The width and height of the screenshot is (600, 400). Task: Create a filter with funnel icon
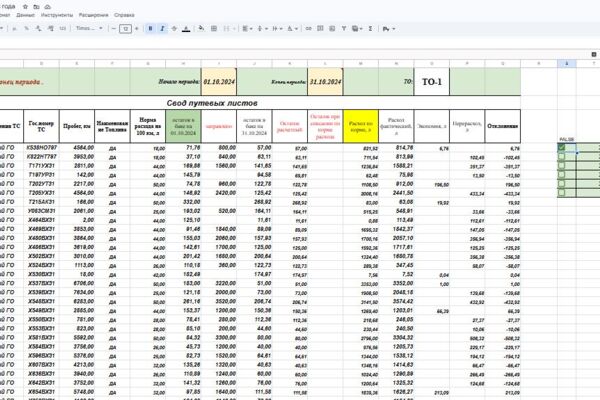(344, 29)
